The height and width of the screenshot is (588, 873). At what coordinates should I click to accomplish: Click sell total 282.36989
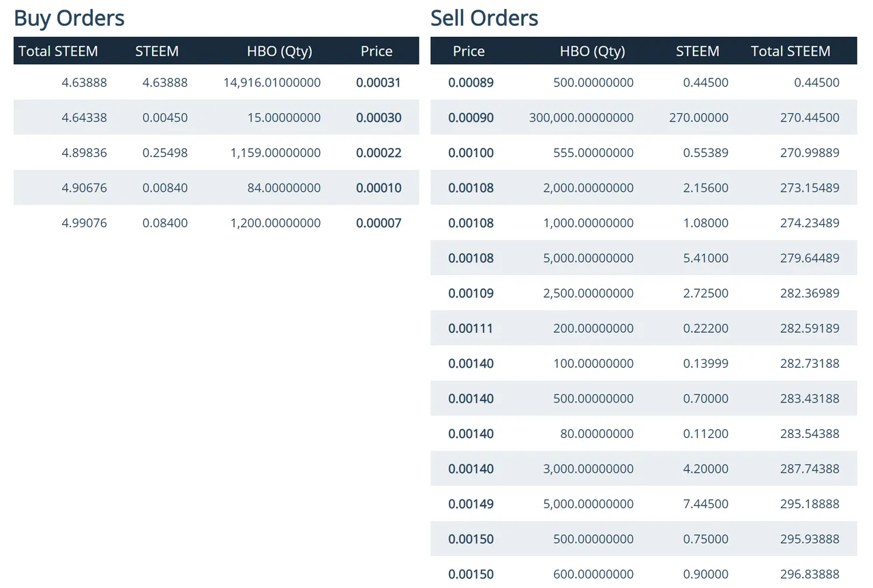[810, 293]
